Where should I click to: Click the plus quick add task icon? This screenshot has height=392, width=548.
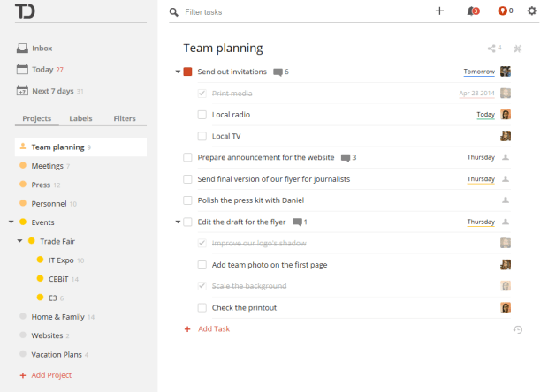coord(439,11)
